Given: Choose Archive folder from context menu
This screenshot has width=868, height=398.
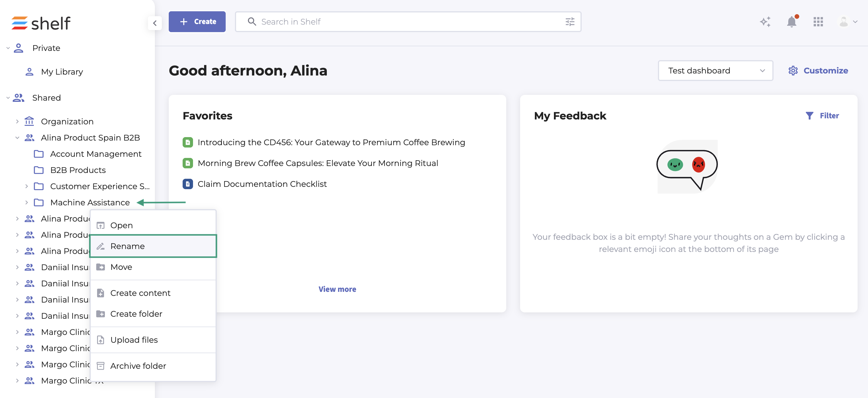Looking at the screenshot, I should pos(138,366).
